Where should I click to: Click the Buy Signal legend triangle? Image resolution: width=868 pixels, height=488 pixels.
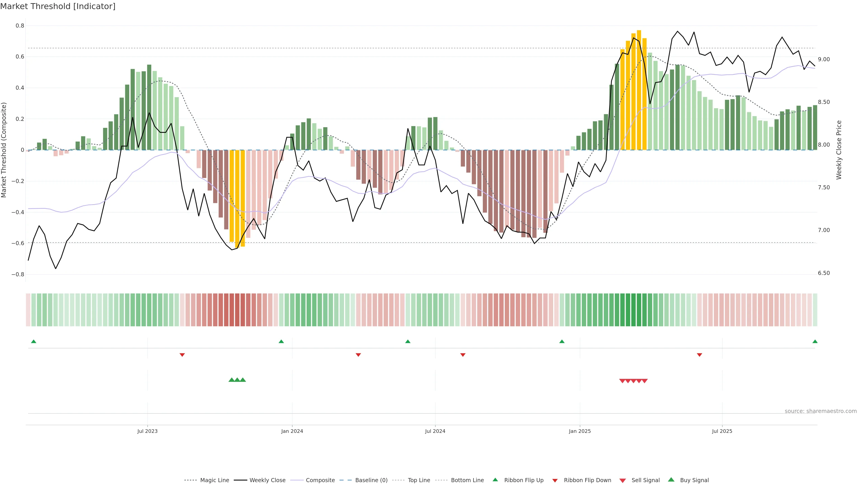click(x=671, y=480)
